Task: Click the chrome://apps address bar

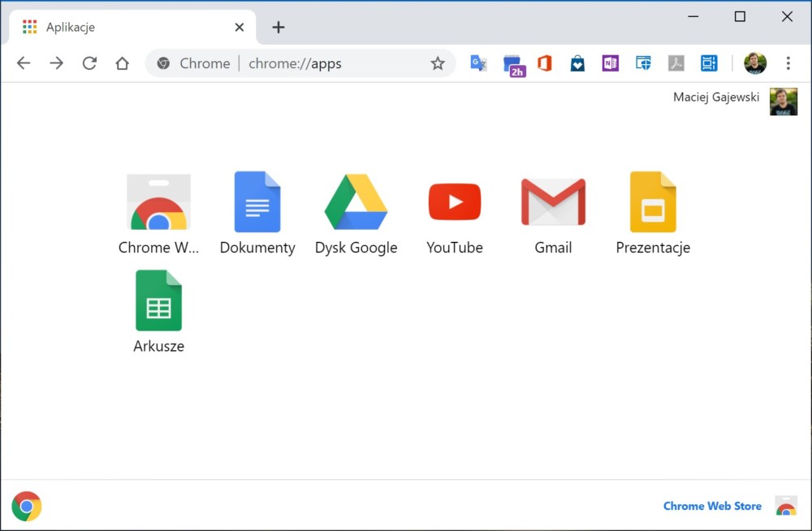Action: [x=300, y=63]
